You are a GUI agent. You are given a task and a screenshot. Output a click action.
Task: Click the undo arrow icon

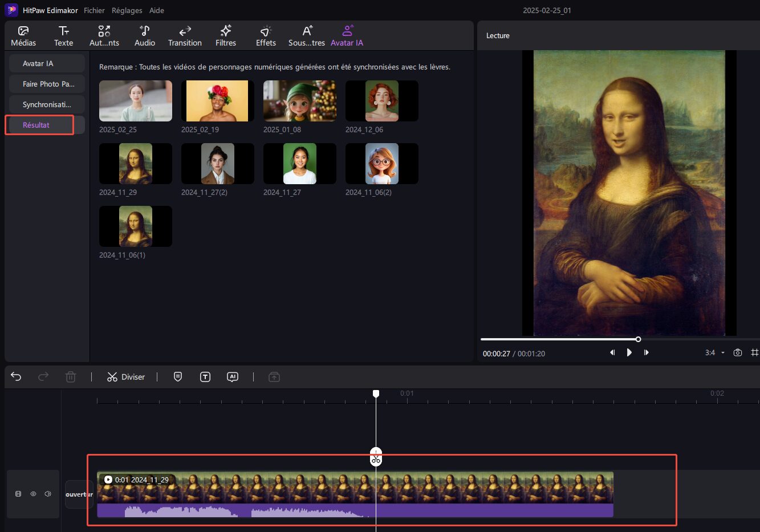(x=16, y=376)
